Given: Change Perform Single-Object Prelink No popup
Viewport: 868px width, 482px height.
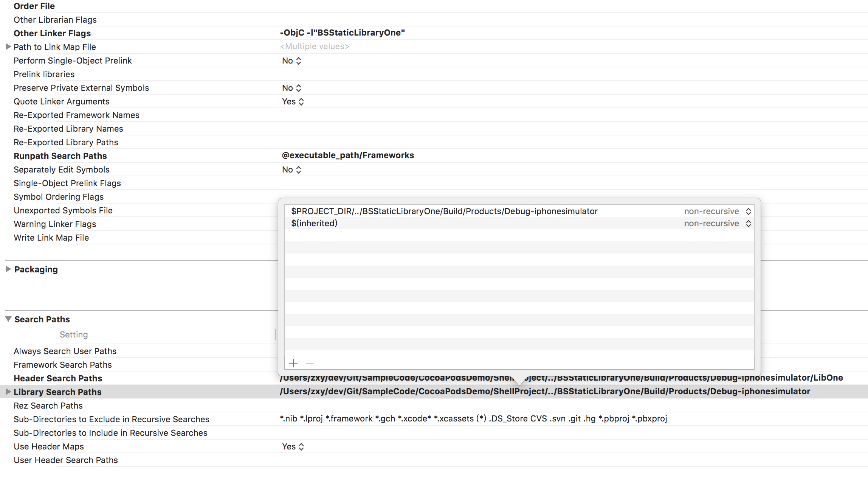Looking at the screenshot, I should pyautogui.click(x=291, y=61).
